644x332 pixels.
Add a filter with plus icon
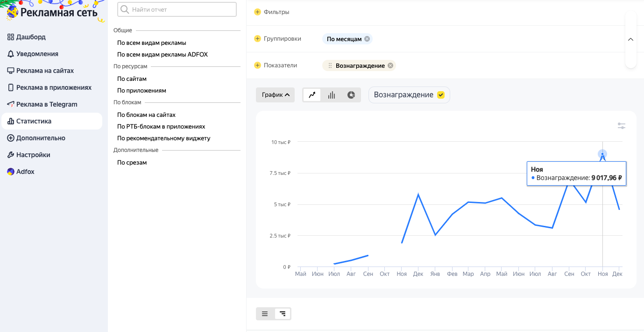tap(257, 12)
